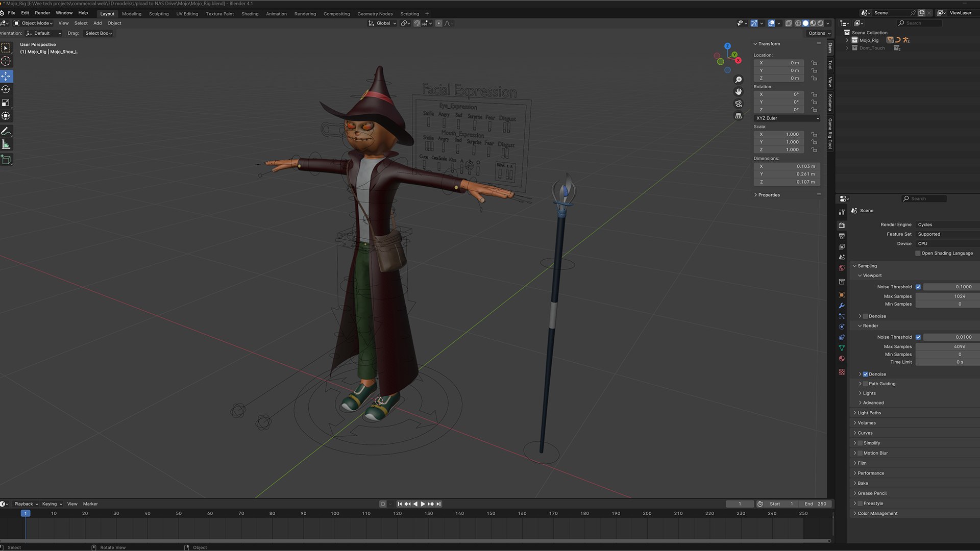Toggle camera view icon in viewport

point(738,104)
